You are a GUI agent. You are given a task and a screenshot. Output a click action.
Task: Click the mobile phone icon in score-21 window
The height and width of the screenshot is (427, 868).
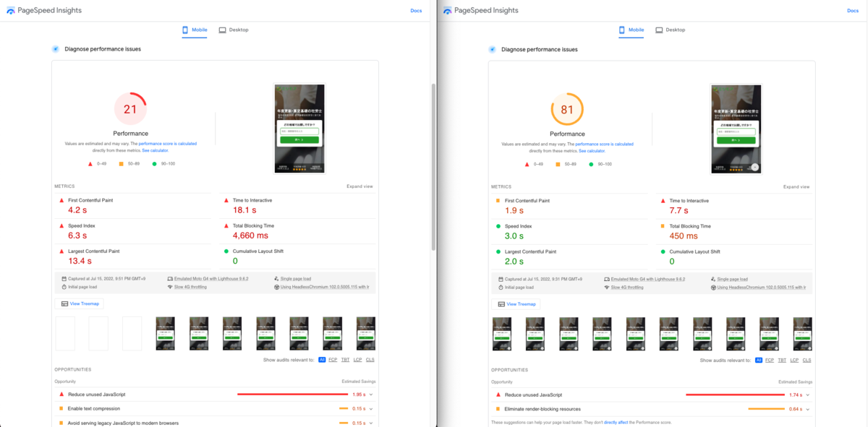(185, 30)
